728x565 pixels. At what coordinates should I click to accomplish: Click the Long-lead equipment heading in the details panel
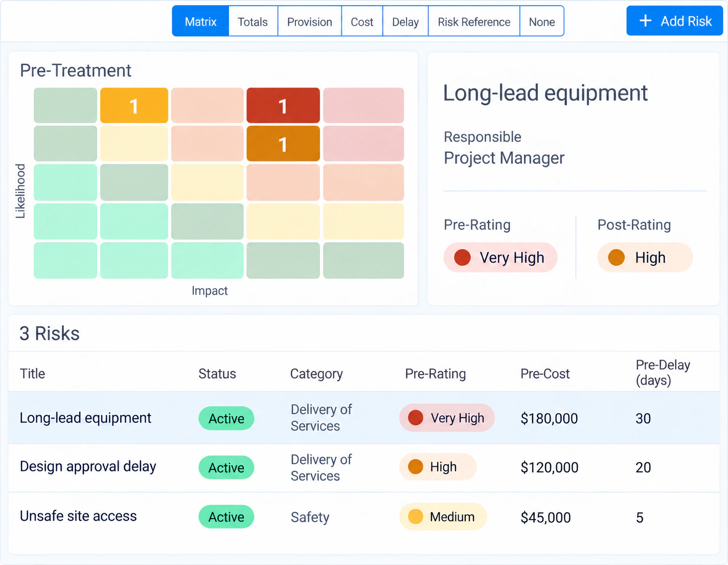(545, 93)
